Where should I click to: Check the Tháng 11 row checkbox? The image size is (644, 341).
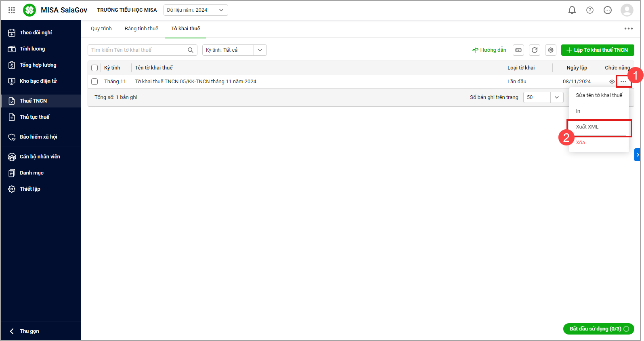[x=94, y=82]
